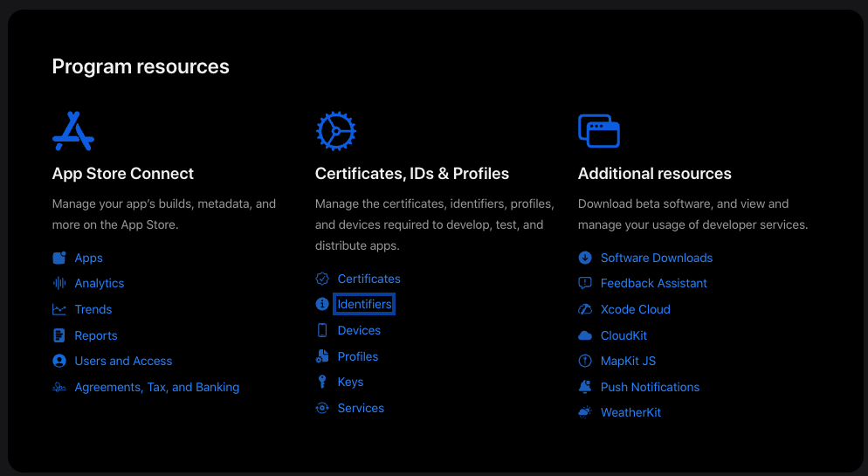The image size is (868, 476).
Task: Click the text "Download beta software, and view and"
Action: point(683,204)
